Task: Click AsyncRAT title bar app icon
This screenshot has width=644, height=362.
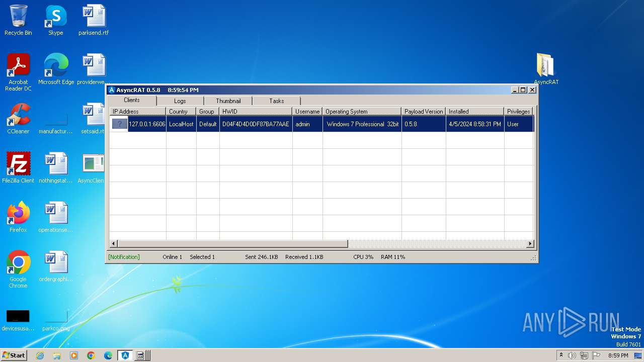Action: (112, 90)
